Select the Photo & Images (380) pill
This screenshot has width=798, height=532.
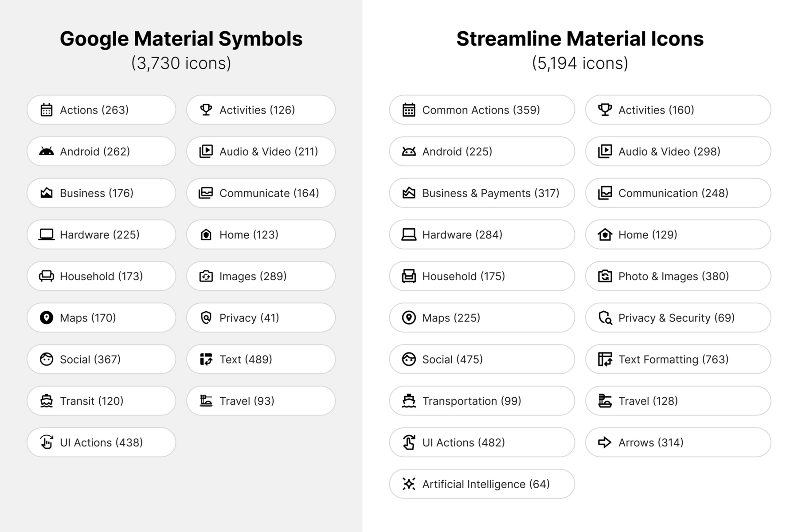pos(678,276)
